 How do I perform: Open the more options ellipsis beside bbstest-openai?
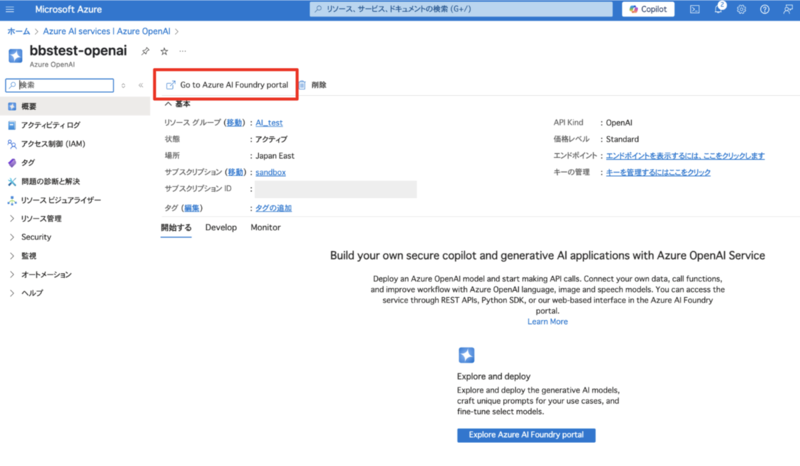click(x=183, y=51)
